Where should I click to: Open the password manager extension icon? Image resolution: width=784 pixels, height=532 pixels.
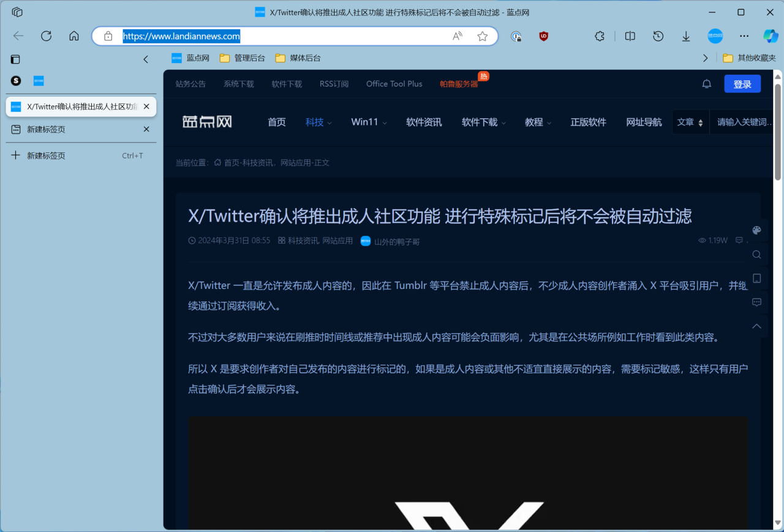tap(516, 36)
